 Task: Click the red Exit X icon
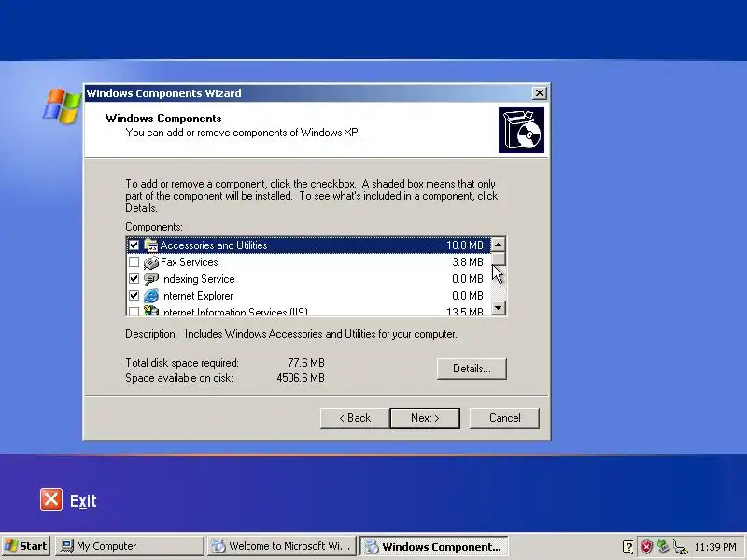[51, 499]
